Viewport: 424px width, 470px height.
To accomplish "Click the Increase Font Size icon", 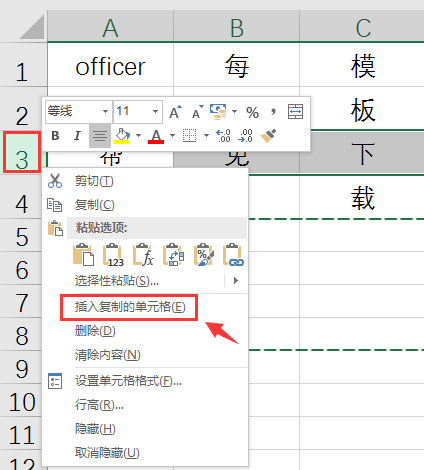I will tap(175, 112).
